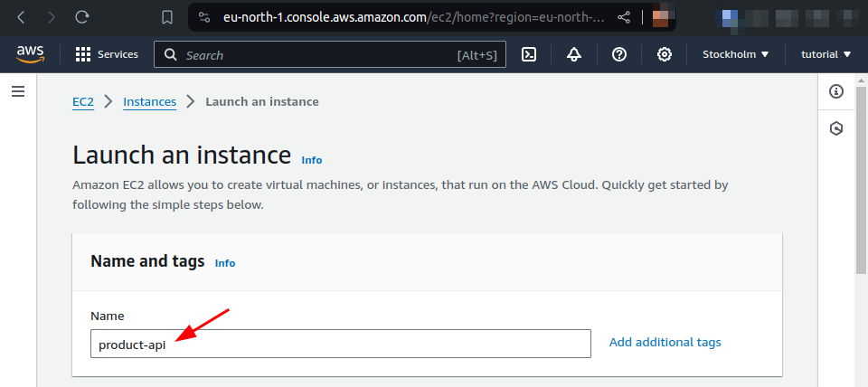868x387 pixels.
Task: Open the notifications bell
Action: coord(574,54)
